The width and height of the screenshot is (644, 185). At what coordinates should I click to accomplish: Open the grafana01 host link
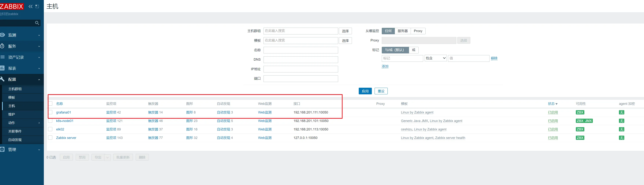[64, 112]
